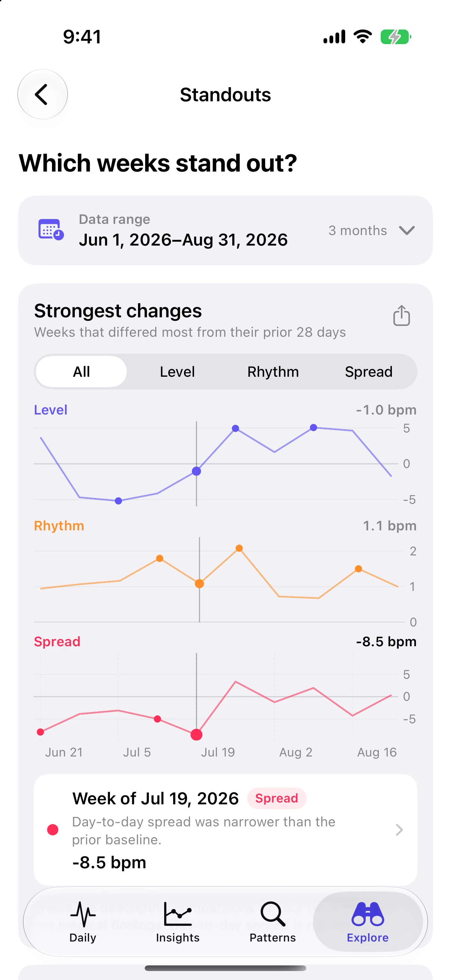The image size is (451, 980).
Task: Expand the 3 months range dropdown
Action: point(371,231)
